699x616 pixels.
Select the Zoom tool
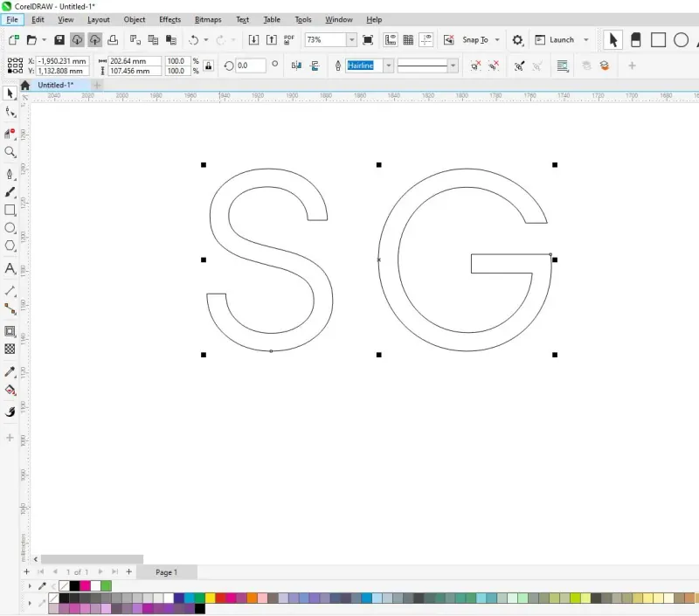coord(10,152)
